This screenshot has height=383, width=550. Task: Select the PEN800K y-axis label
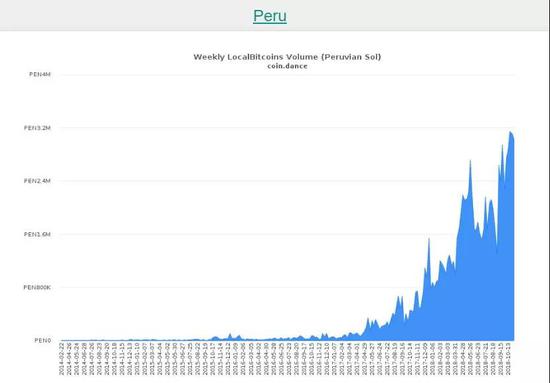coord(37,287)
